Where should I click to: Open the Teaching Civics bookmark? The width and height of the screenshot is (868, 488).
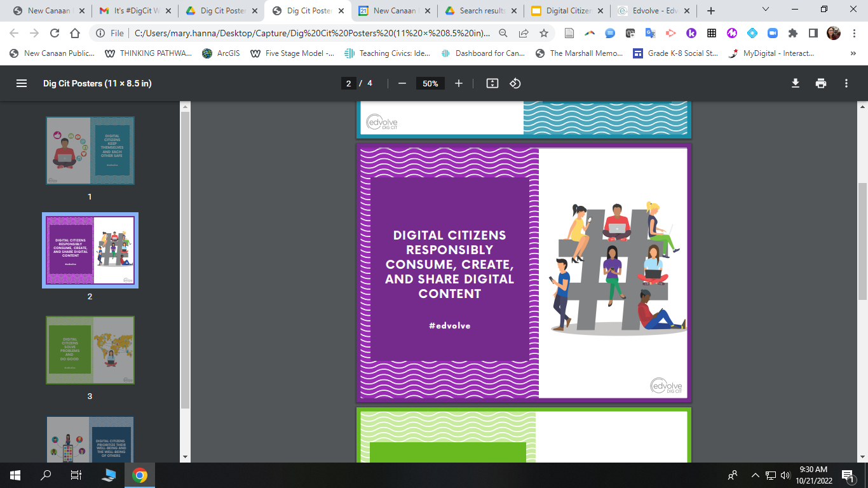click(388, 53)
